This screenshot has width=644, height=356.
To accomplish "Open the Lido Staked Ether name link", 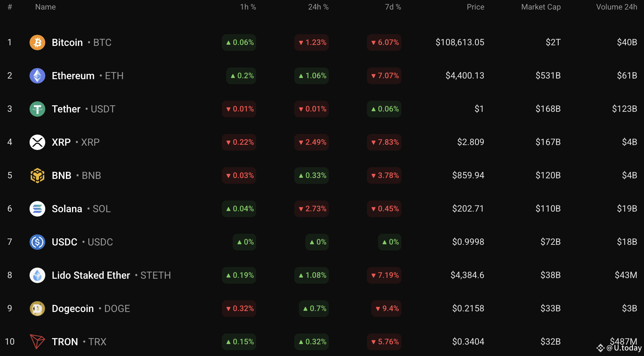I will click(x=91, y=275).
